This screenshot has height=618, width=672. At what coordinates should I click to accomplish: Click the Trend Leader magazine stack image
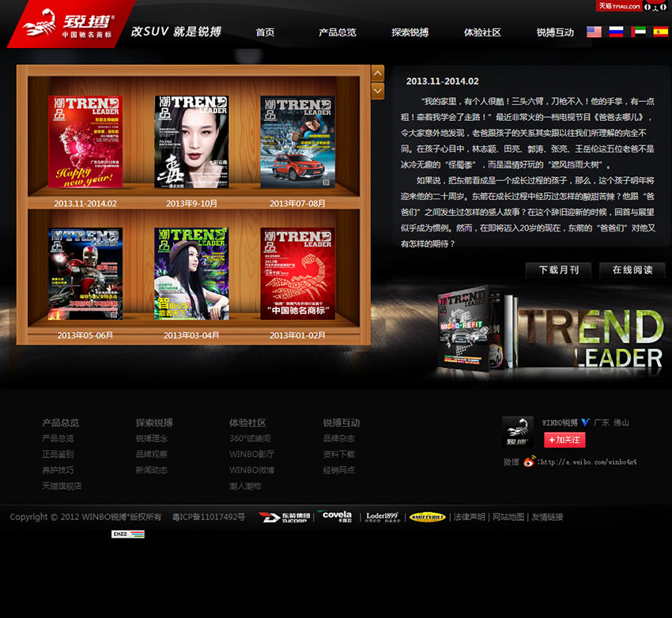click(x=477, y=328)
